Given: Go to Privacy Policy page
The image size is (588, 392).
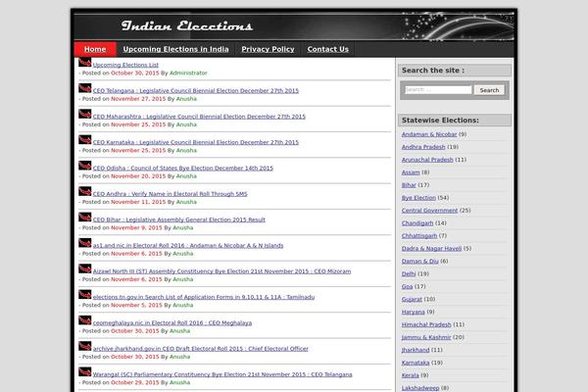Looking at the screenshot, I should click(268, 49).
